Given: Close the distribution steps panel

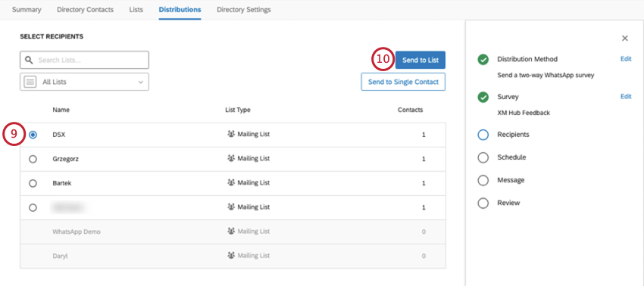Looking at the screenshot, I should pos(625,38).
